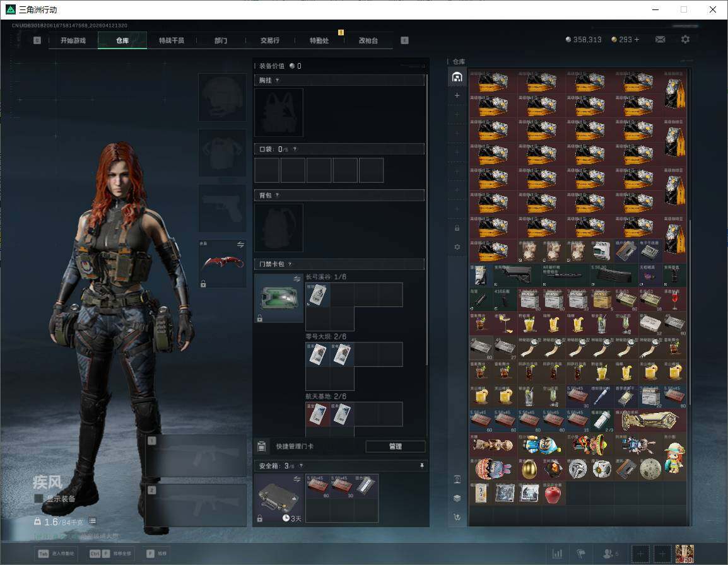Screen dimensions: 728x565
Task: Click the empty backpack slot
Action: click(x=279, y=228)
